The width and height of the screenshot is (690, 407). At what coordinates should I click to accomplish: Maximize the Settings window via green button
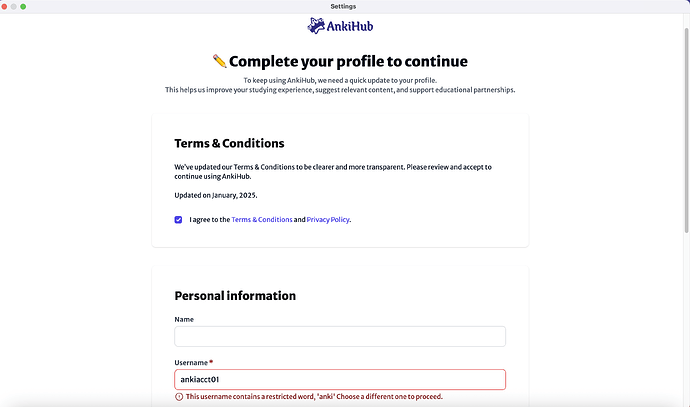tap(23, 7)
